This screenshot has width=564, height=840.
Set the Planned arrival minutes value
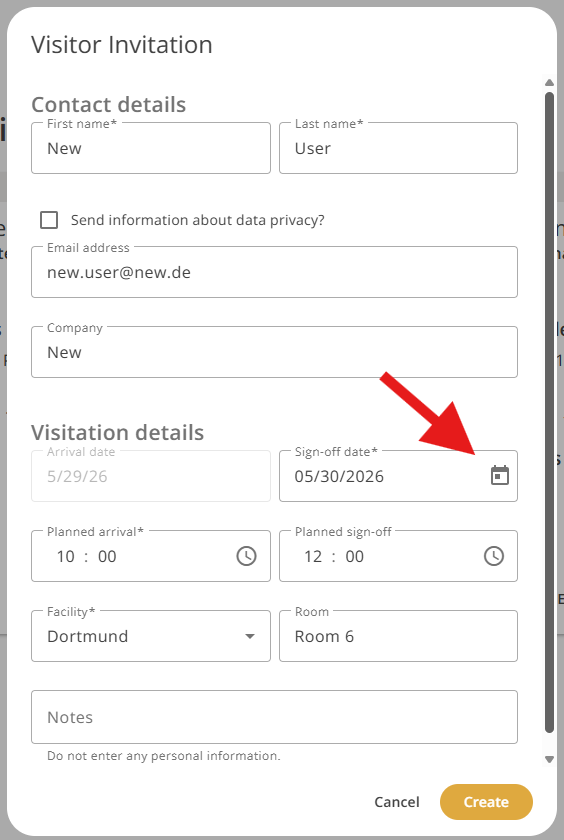click(x=107, y=557)
